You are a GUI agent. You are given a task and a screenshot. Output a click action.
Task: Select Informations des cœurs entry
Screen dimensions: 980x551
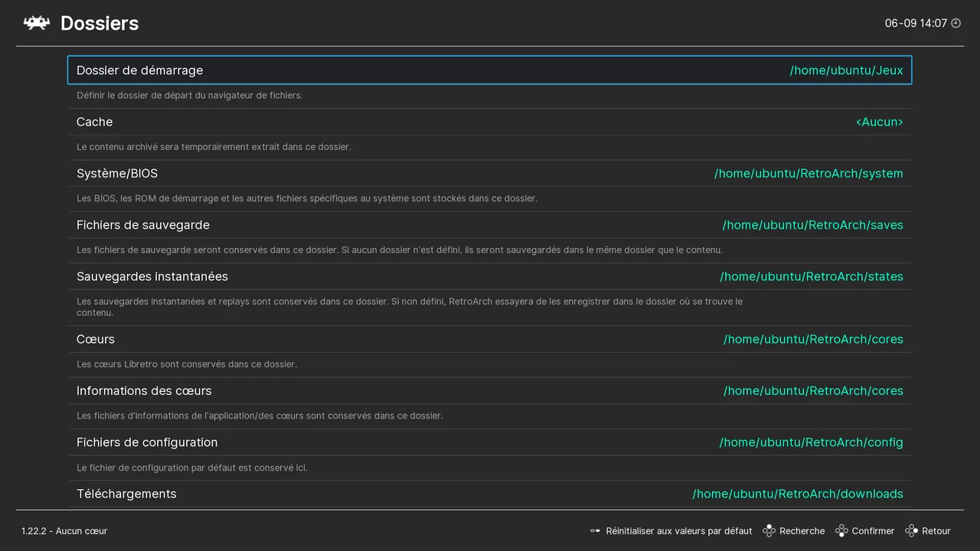pyautogui.click(x=490, y=390)
